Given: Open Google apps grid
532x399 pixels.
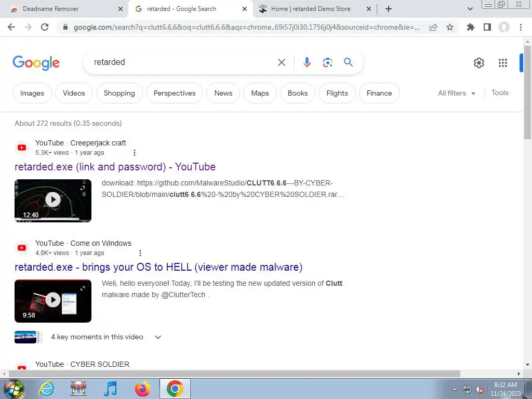Looking at the screenshot, I should coord(503,63).
